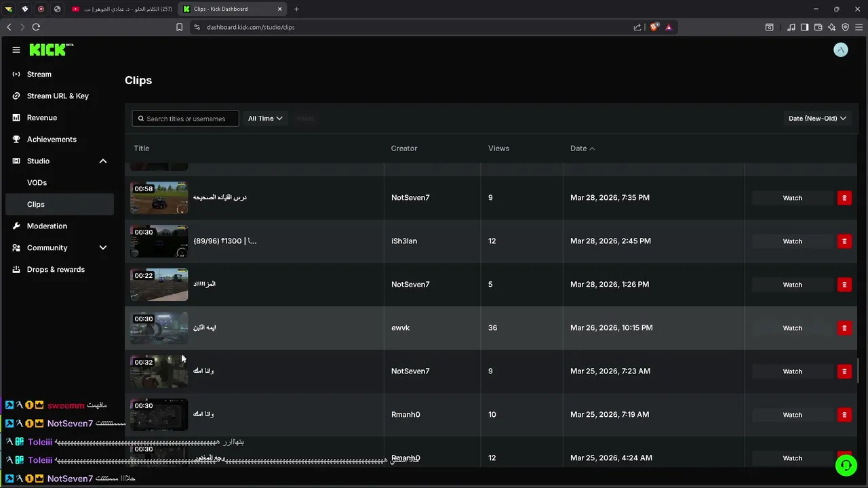The image size is (868, 488).
Task: Delete the iSh3lan clip via its trash icon
Action: (x=844, y=241)
